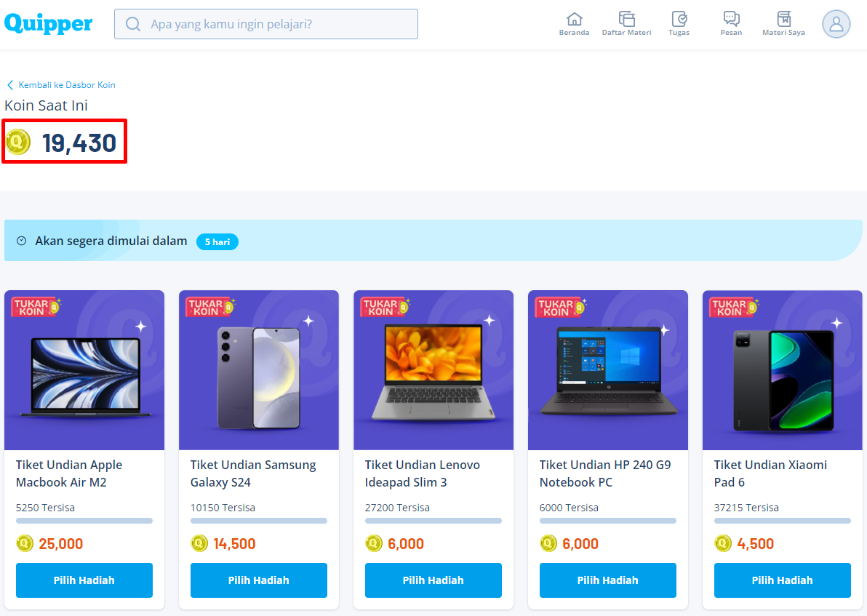This screenshot has width=867, height=616.
Task: Open the Xiaomi Pad 6 product image
Action: [782, 371]
